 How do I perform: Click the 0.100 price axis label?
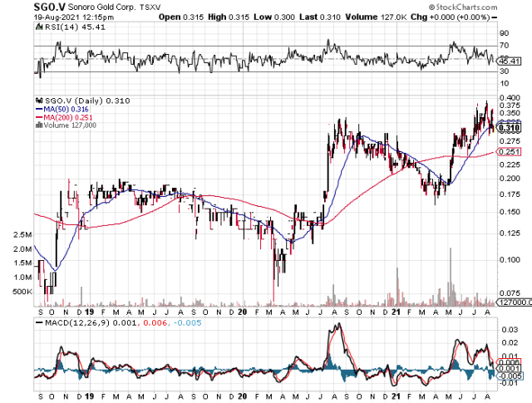tap(510, 260)
